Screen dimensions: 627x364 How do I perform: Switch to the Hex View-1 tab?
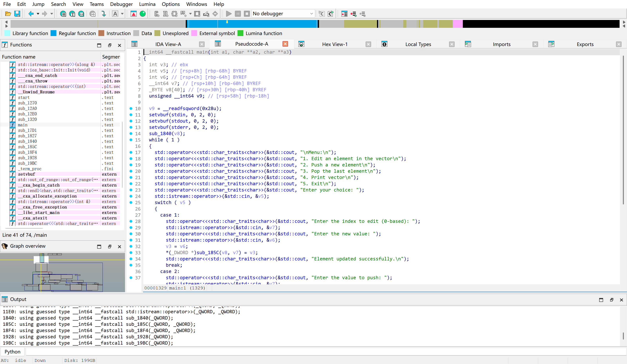pos(335,44)
